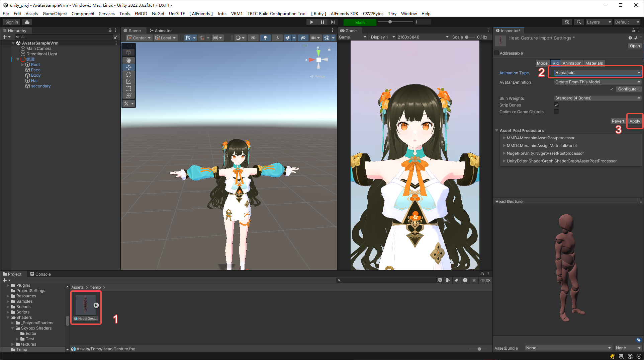
Task: Adjust the Game view Scale slider
Action: (467, 37)
